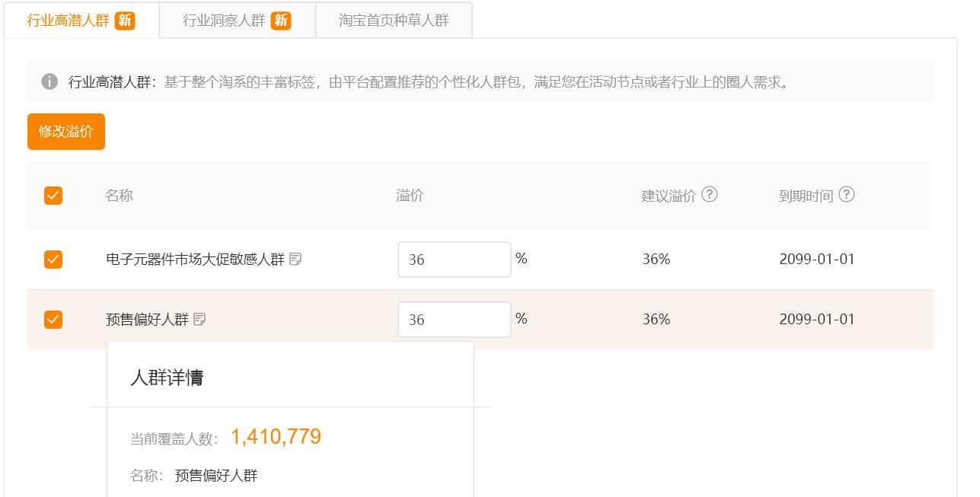Image resolution: width=980 pixels, height=497 pixels.
Task: Toggle the select-all checkbox in table header
Action: click(53, 196)
